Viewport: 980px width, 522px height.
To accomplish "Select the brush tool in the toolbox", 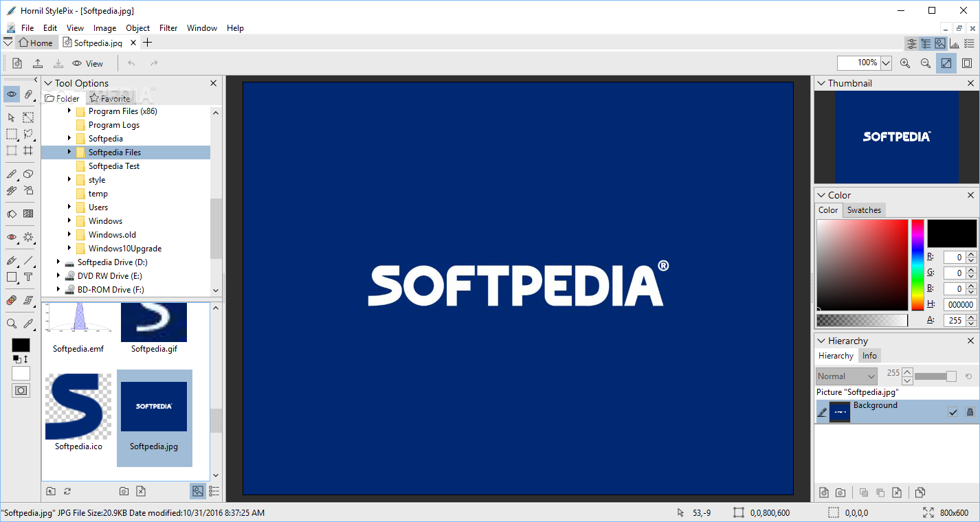I will (12, 174).
